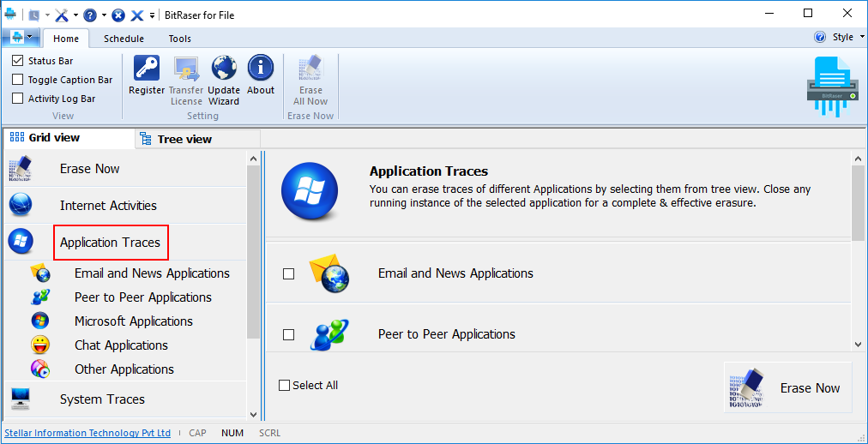Screen dimensions: 868x444
Task: Click the blue help question icon in title bar
Action: click(x=90, y=15)
